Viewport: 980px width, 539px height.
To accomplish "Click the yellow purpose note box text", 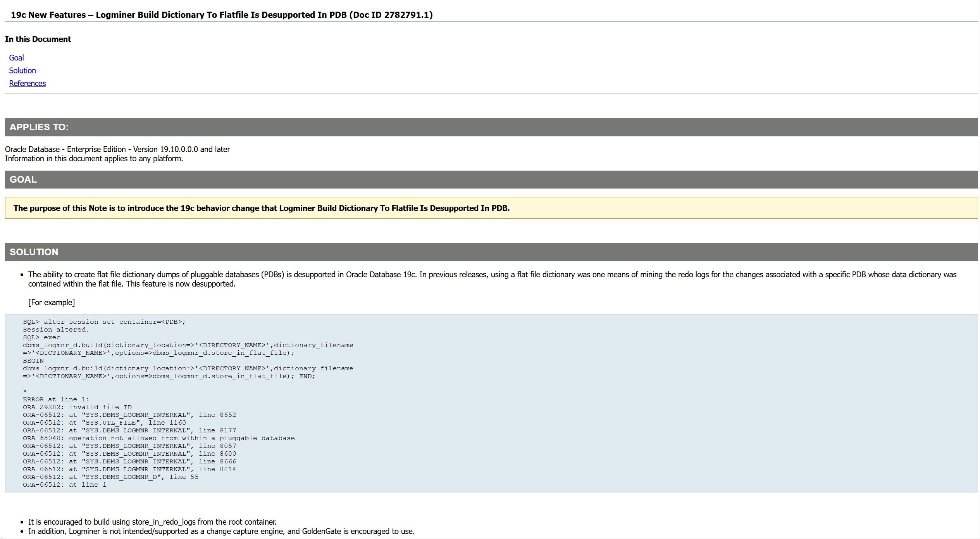I will tap(261, 208).
